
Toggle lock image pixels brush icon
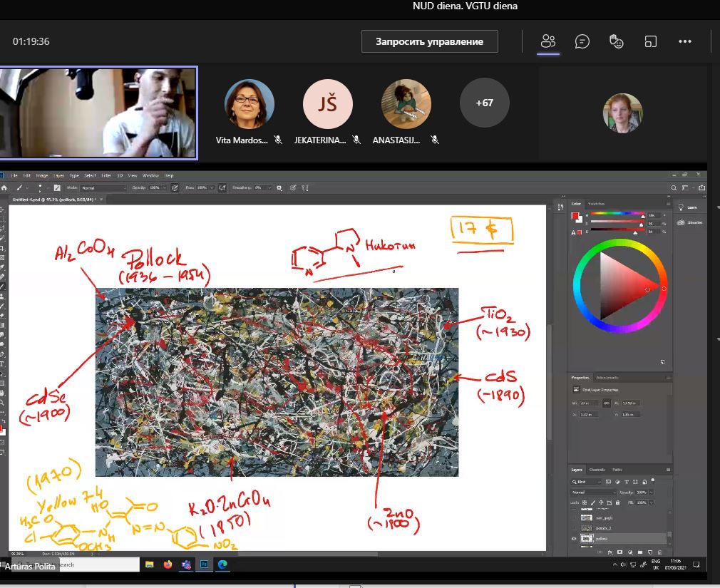coord(593,502)
